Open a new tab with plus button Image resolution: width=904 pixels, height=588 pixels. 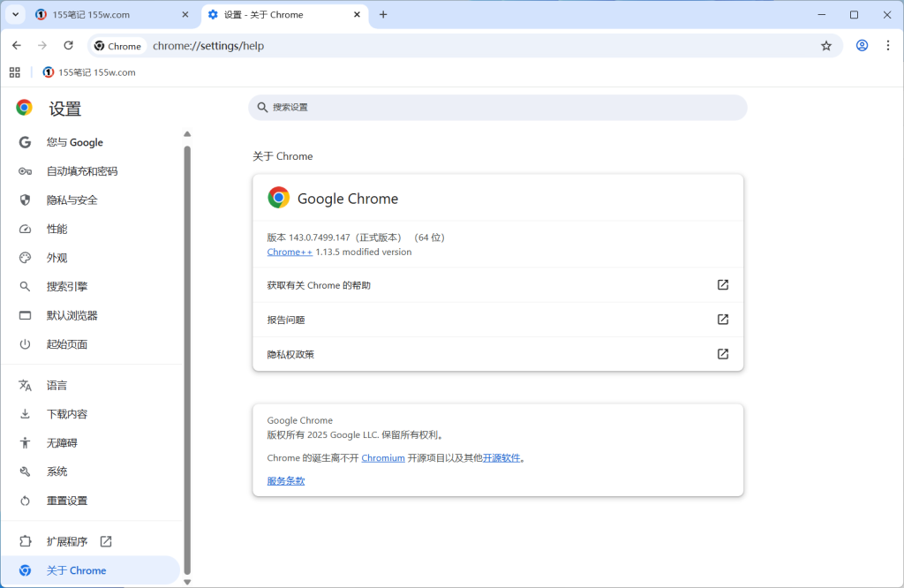pos(383,15)
